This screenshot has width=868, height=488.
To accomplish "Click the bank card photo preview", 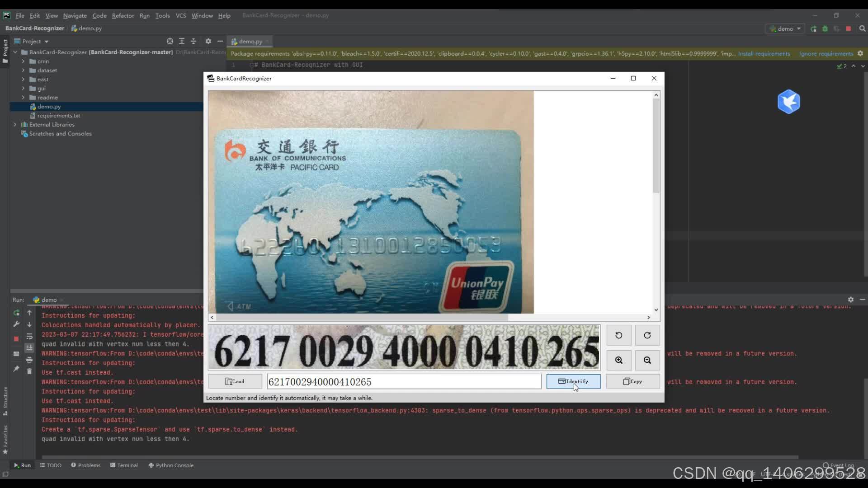I will [371, 202].
